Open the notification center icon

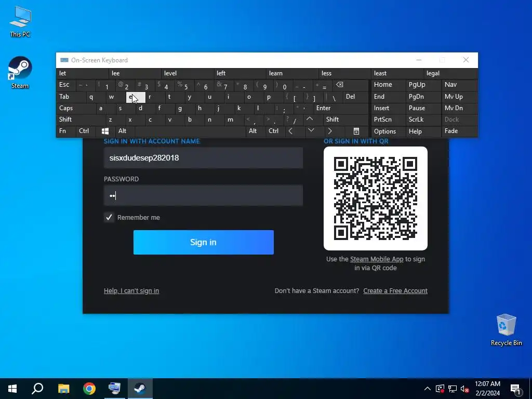(515, 389)
